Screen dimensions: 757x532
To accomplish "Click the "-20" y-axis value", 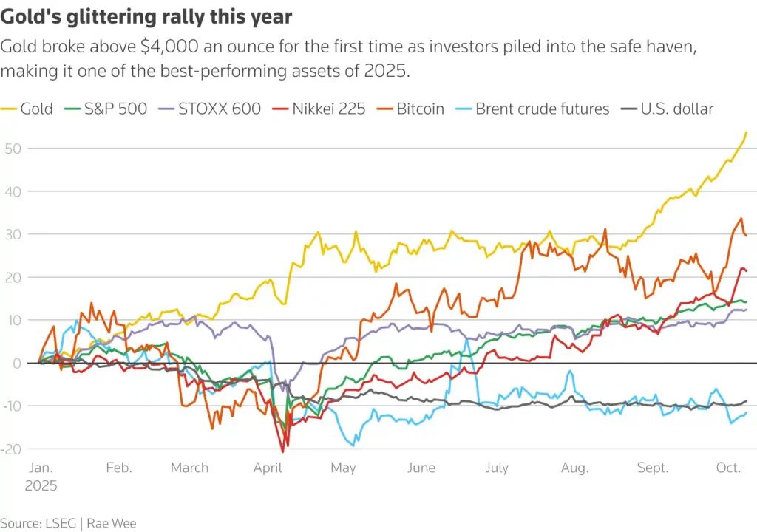I will [x=13, y=449].
